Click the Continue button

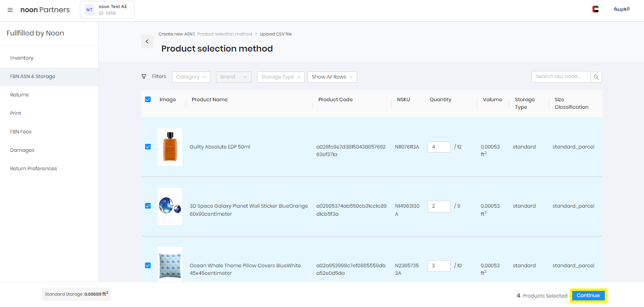tap(588, 295)
